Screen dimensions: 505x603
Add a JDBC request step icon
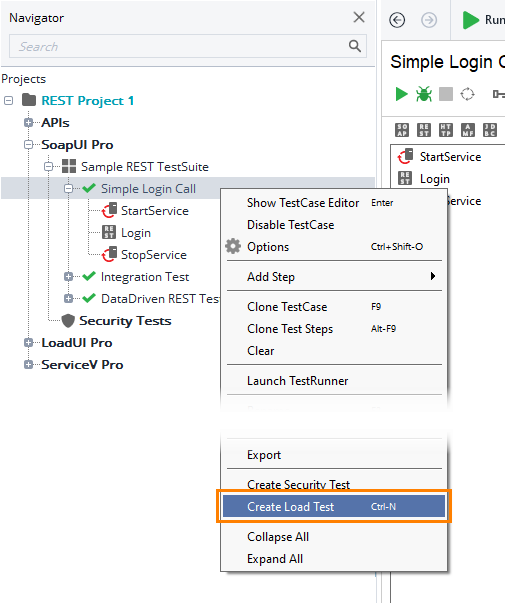tap(490, 130)
